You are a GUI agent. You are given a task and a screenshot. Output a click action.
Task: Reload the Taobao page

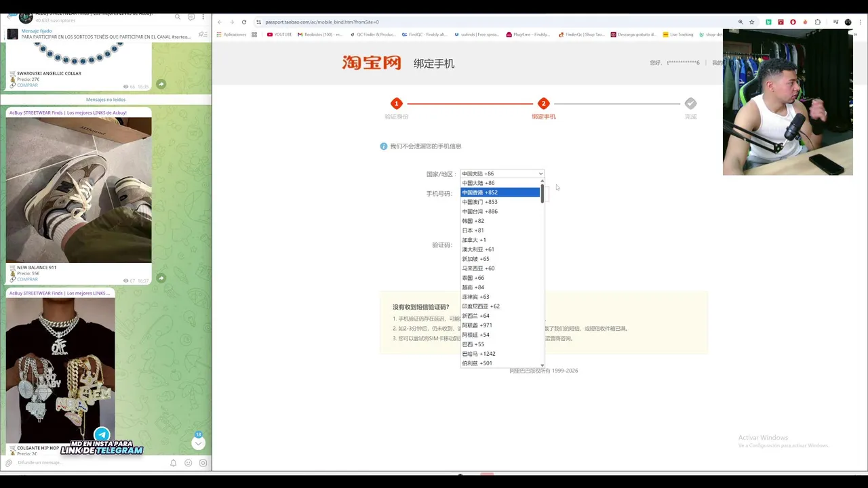244,22
